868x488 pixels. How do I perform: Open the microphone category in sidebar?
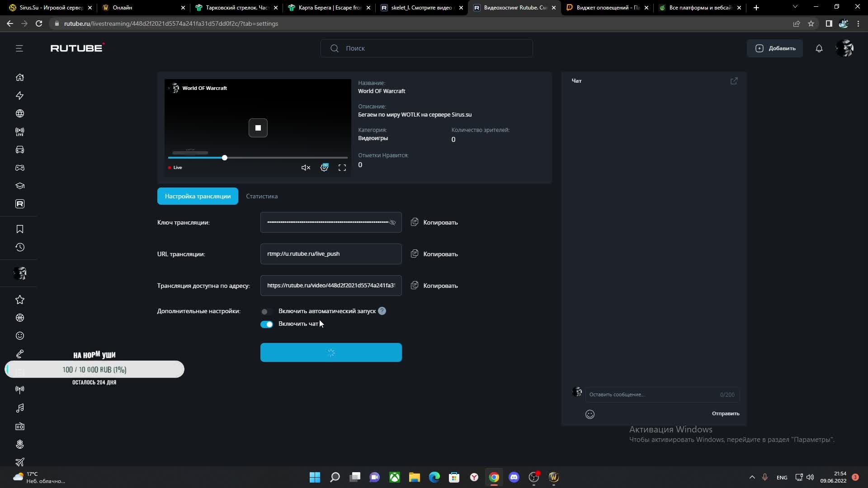click(20, 354)
